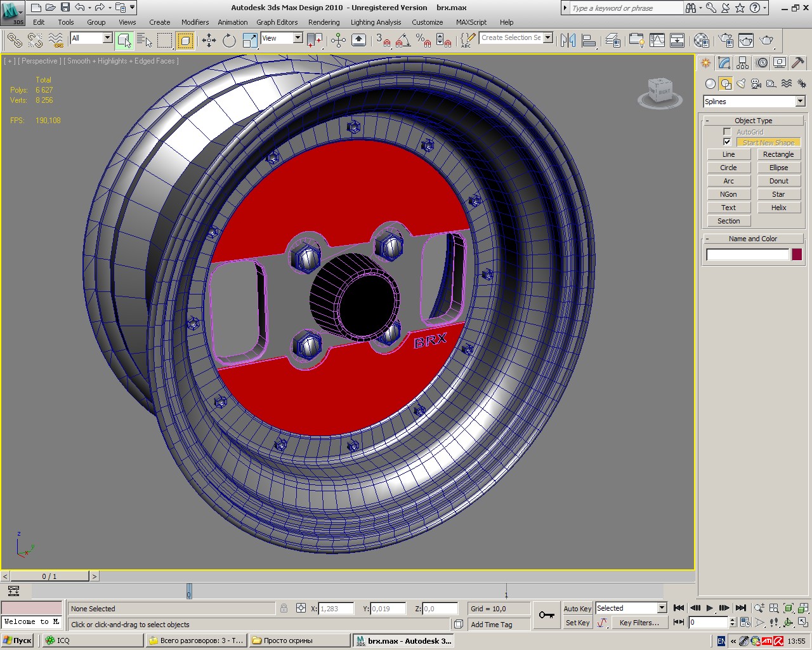Click the object name input field

point(748,255)
